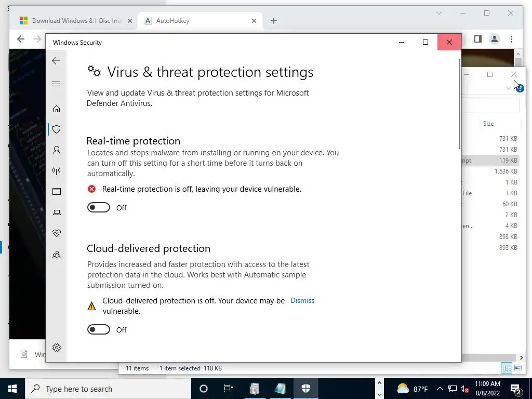Viewport: 532px width, 399px height.
Task: Open Account protection person icon
Action: (56, 150)
